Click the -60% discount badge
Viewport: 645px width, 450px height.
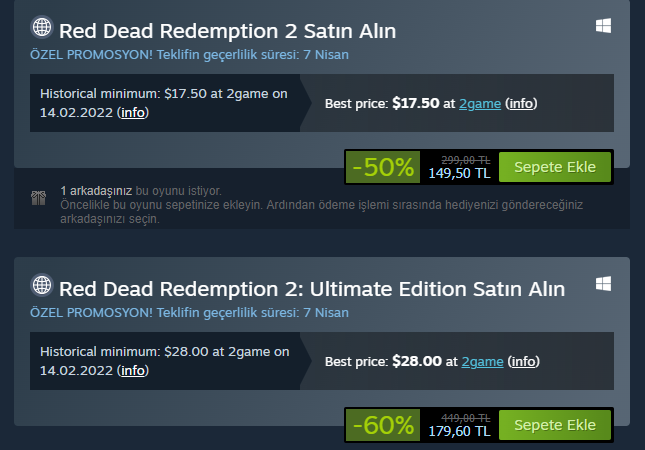point(382,425)
